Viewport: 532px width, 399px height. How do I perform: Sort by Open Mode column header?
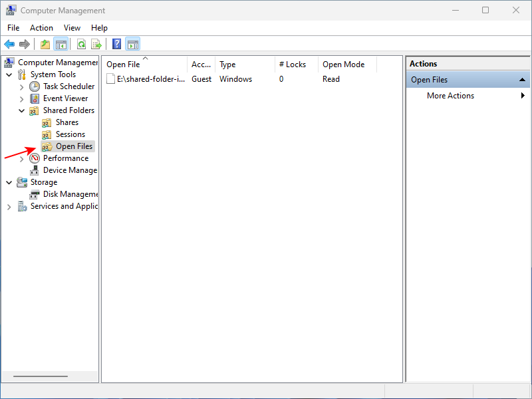click(x=347, y=64)
